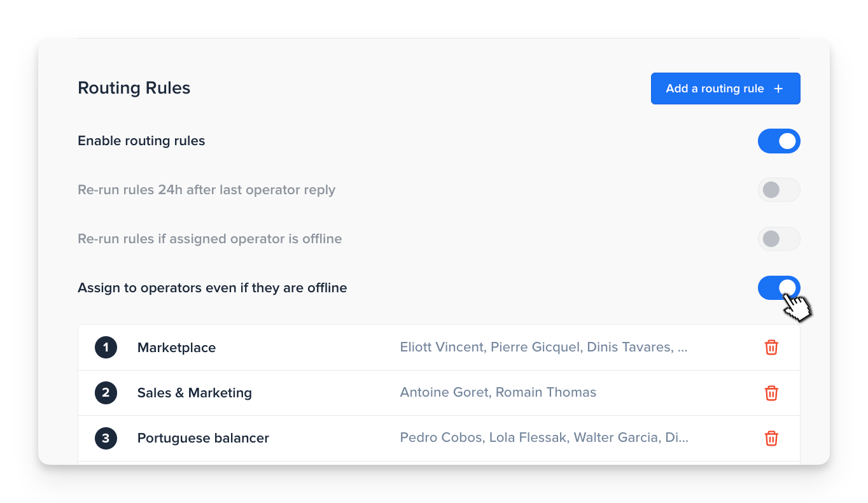This screenshot has width=868, height=503.
Task: Turn off Assign to operators even offline
Action: coord(779,288)
